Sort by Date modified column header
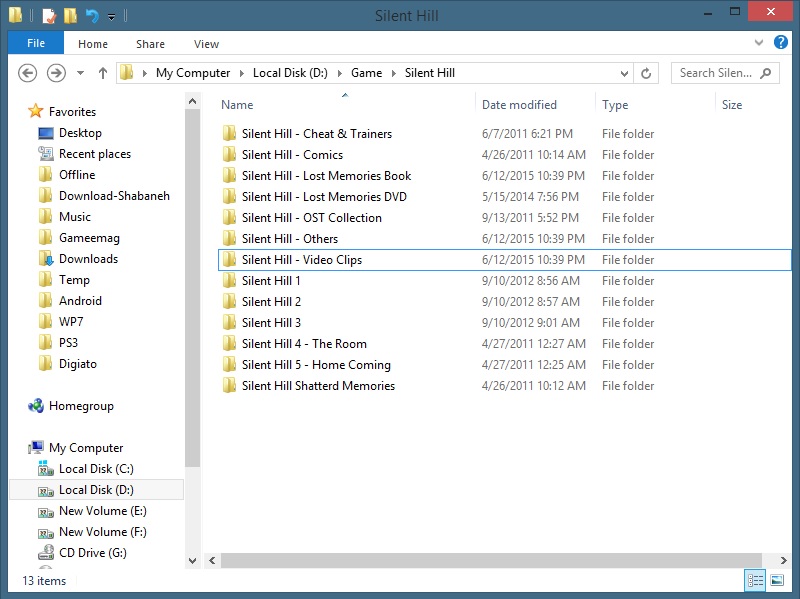This screenshot has width=800, height=599. 519,105
